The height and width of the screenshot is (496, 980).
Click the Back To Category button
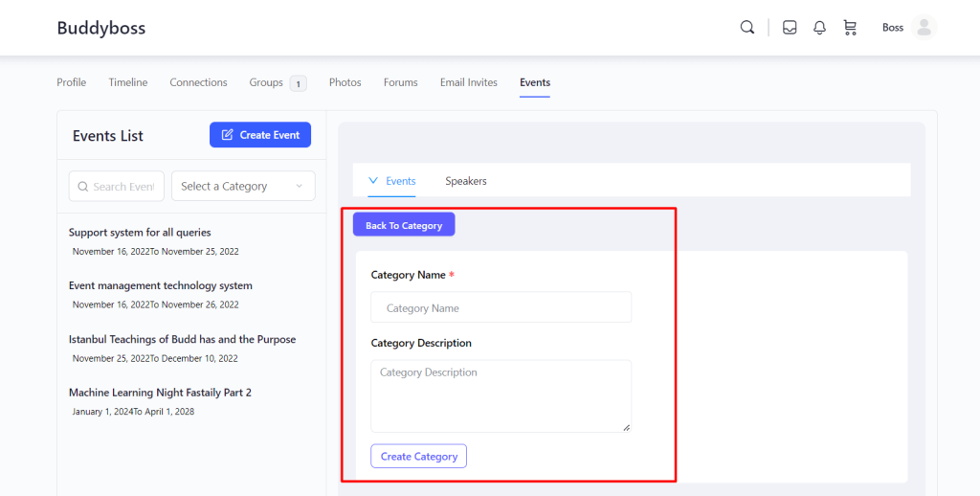coord(404,225)
